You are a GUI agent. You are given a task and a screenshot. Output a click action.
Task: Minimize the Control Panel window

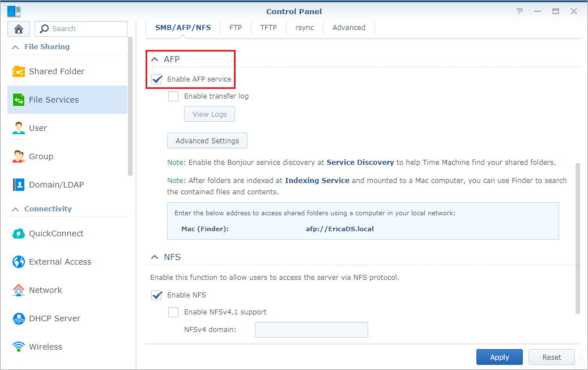coord(538,11)
